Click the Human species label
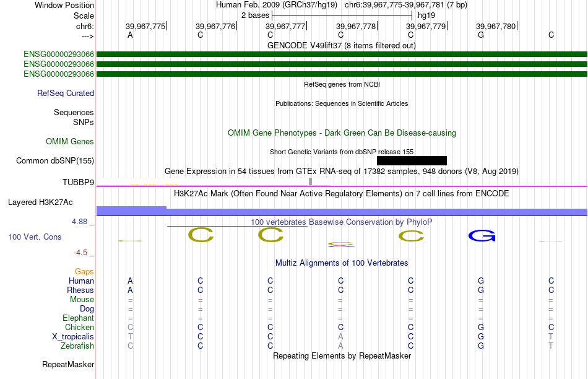This screenshot has height=379, width=588. pos(81,281)
